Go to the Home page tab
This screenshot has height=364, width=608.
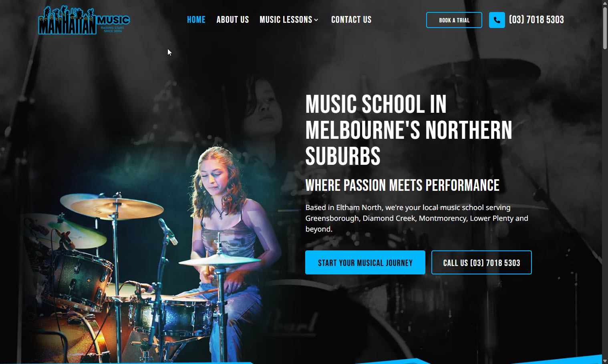[x=196, y=20]
